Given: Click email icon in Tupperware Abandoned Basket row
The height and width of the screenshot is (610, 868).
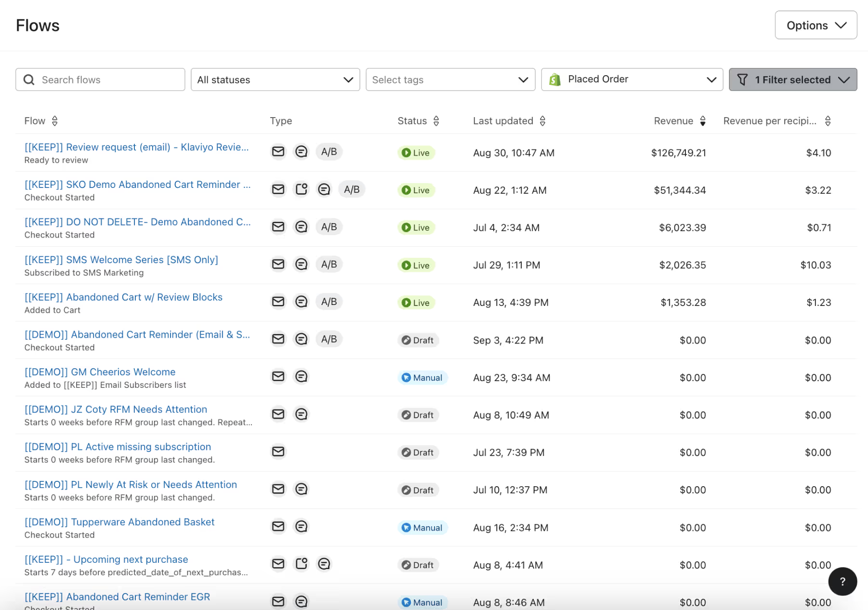Looking at the screenshot, I should coord(278,526).
